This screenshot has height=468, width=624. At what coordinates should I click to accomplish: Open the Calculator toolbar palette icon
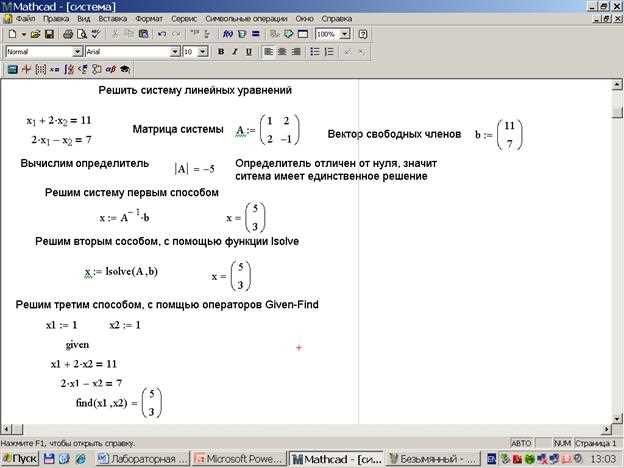[x=12, y=70]
